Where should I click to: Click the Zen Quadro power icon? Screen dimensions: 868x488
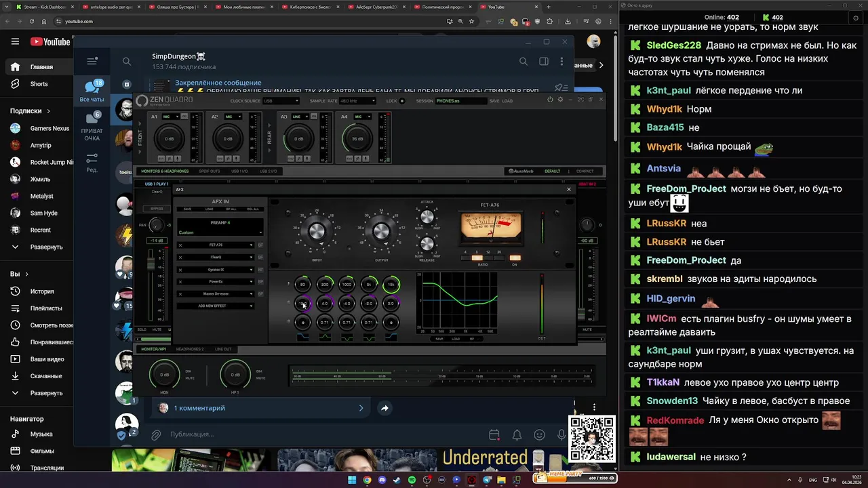550,100
